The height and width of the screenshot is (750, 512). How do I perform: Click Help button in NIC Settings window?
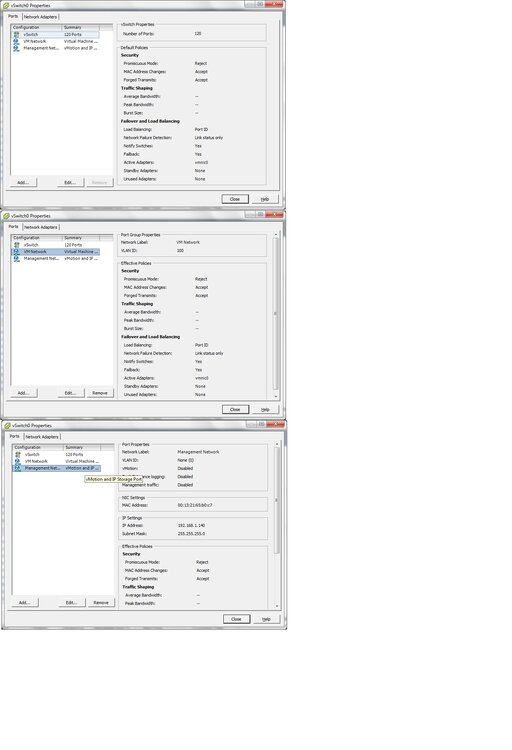[x=267, y=619]
